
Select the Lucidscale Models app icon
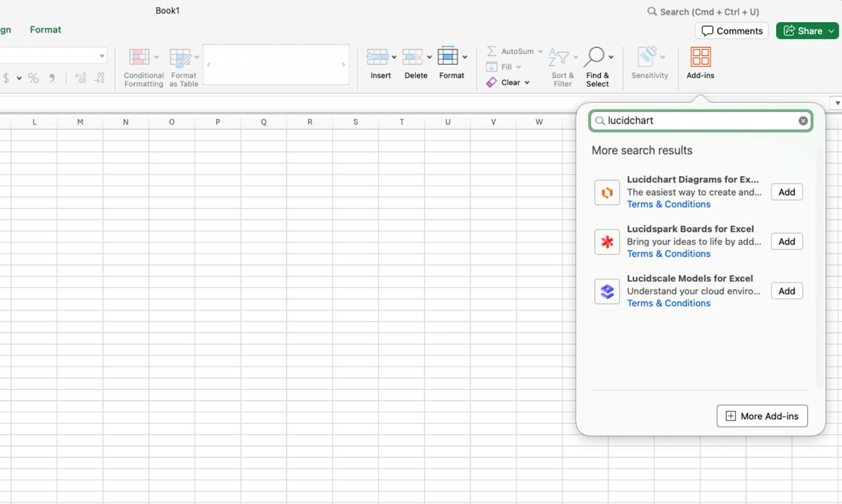tap(607, 291)
